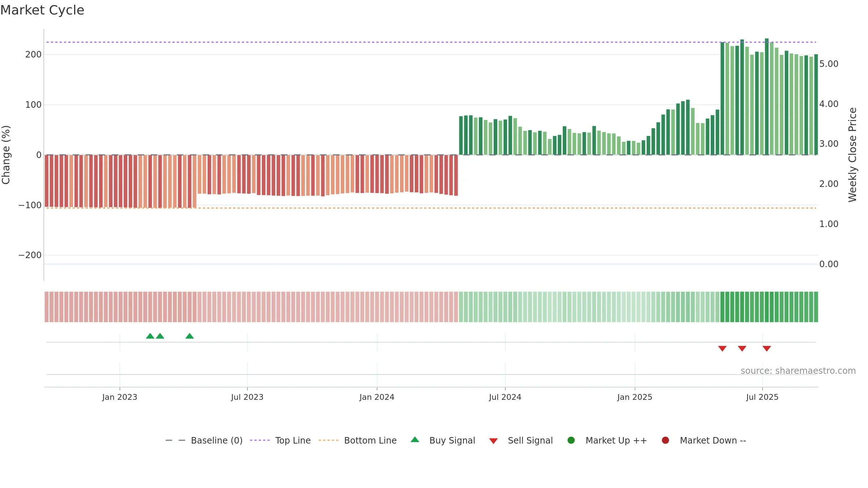The width and height of the screenshot is (868, 488).
Task: Toggle the Market Down -- legend entry
Action: coord(704,440)
